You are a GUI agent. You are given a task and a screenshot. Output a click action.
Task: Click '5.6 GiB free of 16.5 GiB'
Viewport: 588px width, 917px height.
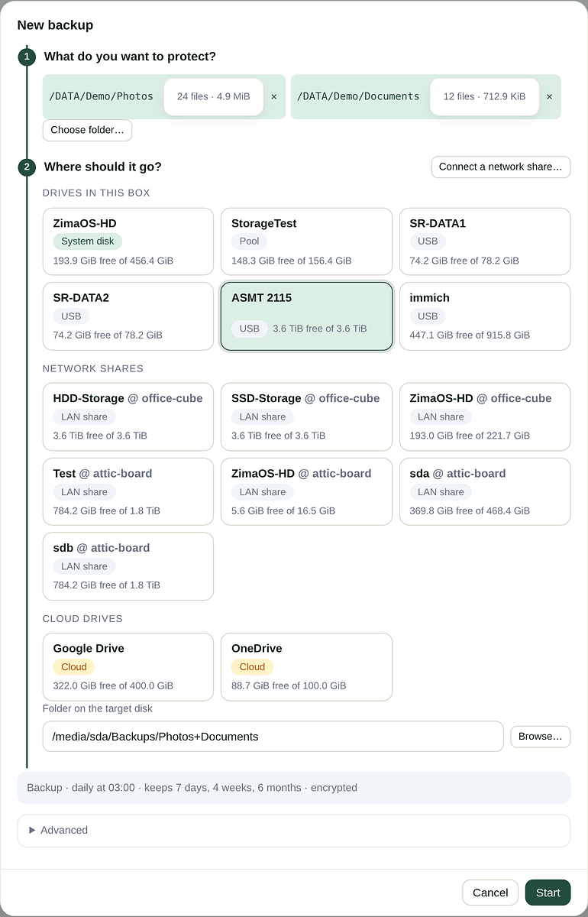(283, 510)
